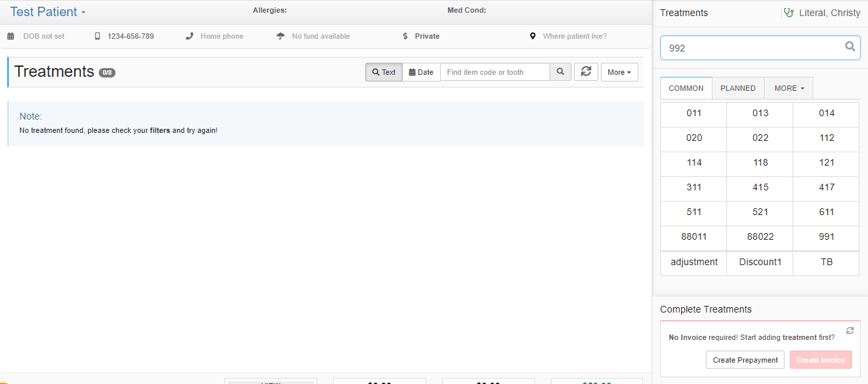Viewport: 868px width, 384px height.
Task: Toggle the Date filter mode
Action: pyautogui.click(x=421, y=72)
